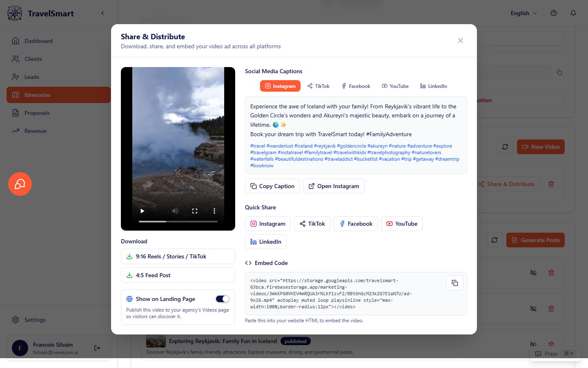Open the Dashboard page

(x=58, y=41)
